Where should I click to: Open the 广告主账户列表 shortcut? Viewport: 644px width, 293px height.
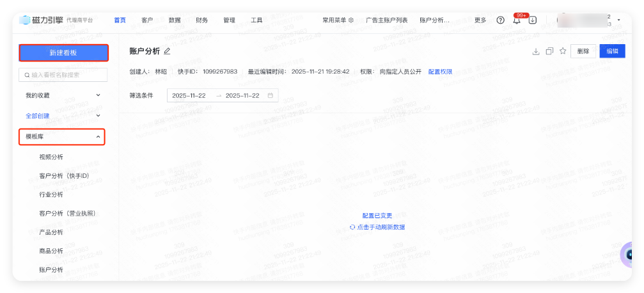[x=387, y=20]
